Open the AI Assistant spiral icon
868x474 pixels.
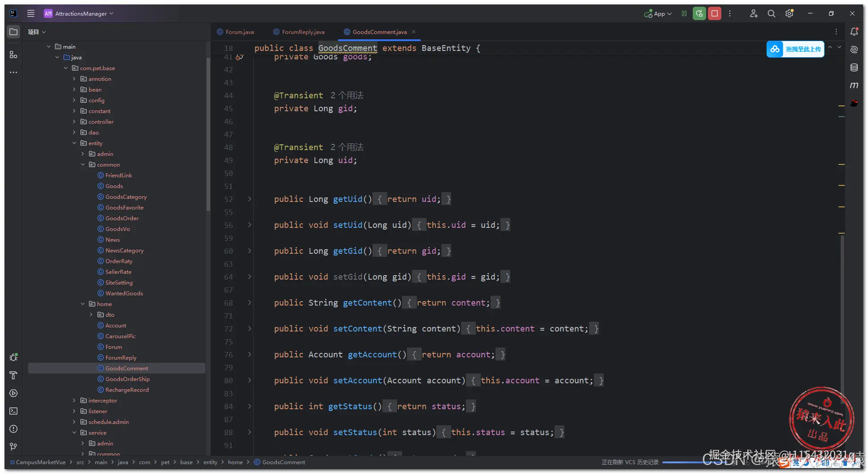(854, 50)
